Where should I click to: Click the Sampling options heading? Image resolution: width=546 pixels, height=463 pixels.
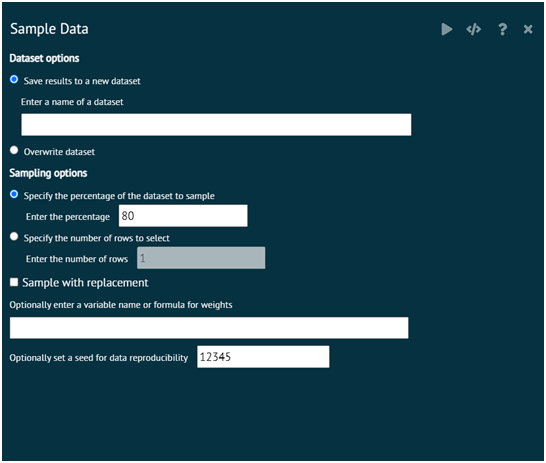pos(48,173)
